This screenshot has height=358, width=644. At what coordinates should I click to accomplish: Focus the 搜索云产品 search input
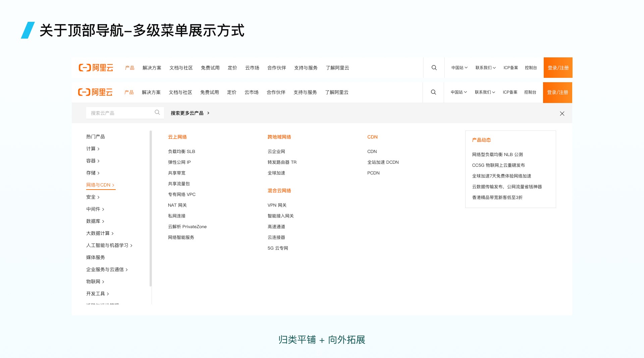point(125,113)
